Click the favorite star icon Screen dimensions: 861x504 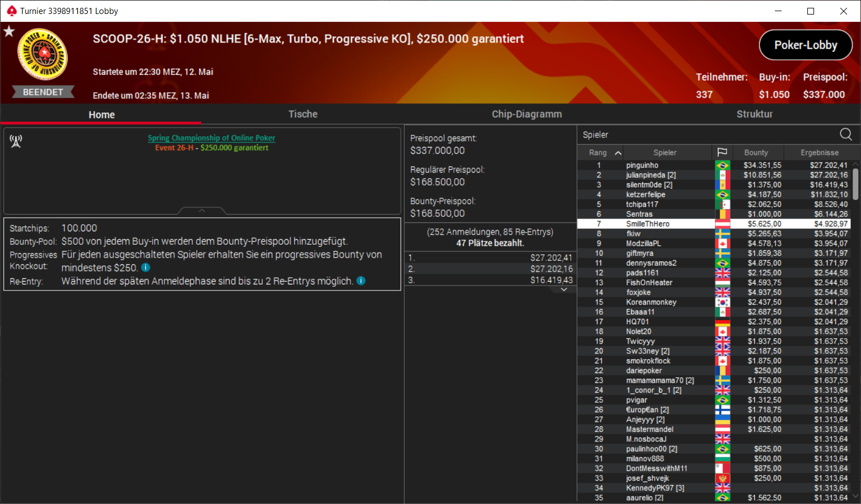[9, 31]
